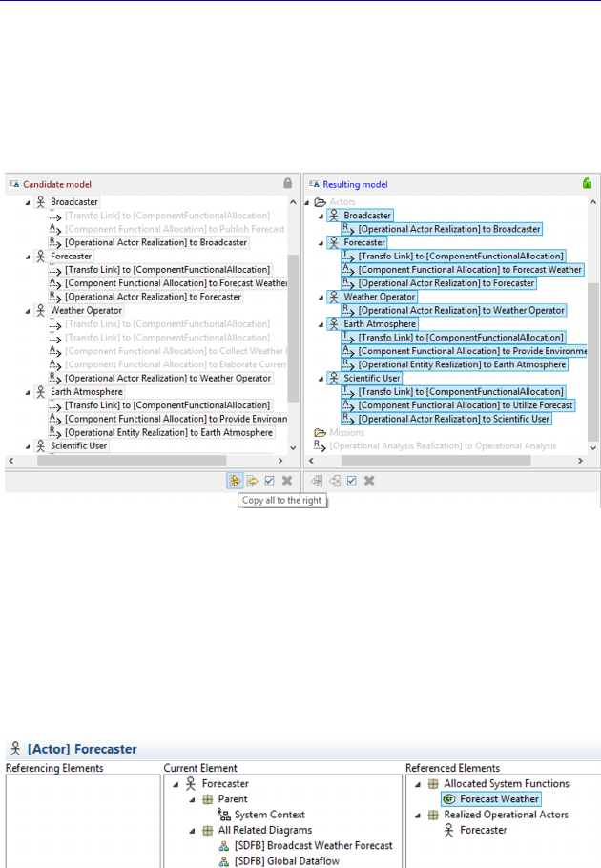Click the X delete icon in Resulting model toolbar
Screen dimensions: 601x868
[x=369, y=481]
